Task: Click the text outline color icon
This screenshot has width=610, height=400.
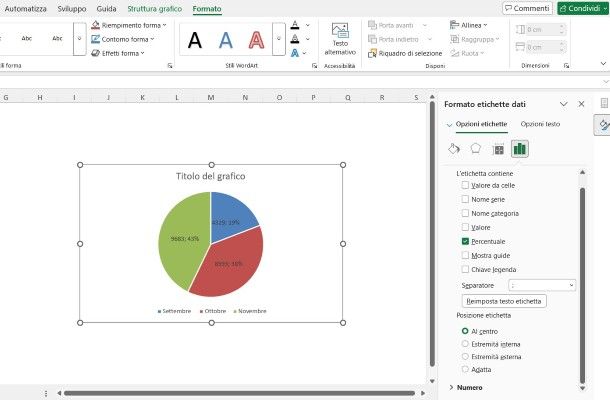Action: coord(295,39)
